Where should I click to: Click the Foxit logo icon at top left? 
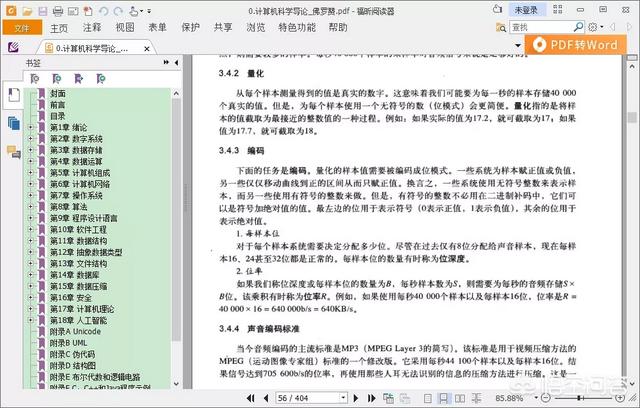pyautogui.click(x=11, y=11)
